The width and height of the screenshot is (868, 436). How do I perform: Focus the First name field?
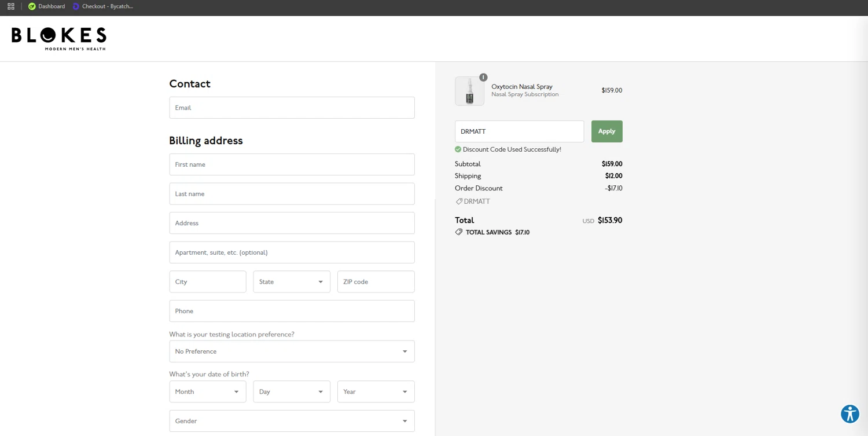(292, 164)
